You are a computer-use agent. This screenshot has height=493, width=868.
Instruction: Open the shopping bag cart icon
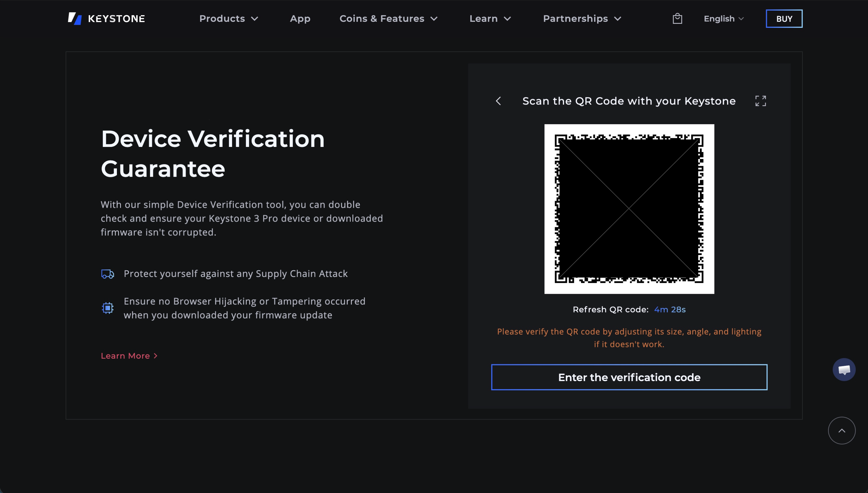677,18
